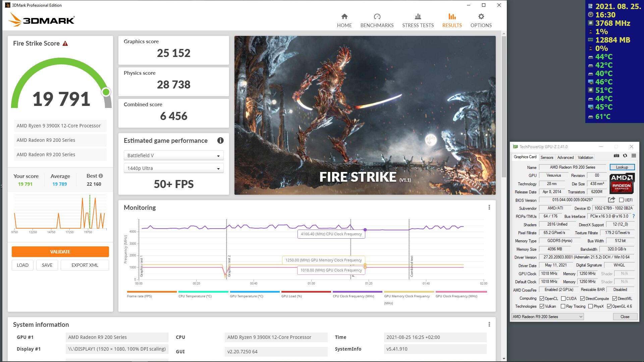This screenshot has height=362, width=644.
Task: Click the score distribution chart
Action: 60,214
